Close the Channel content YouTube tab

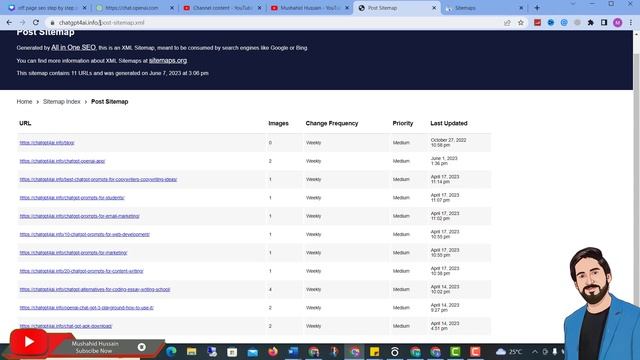pos(260,8)
